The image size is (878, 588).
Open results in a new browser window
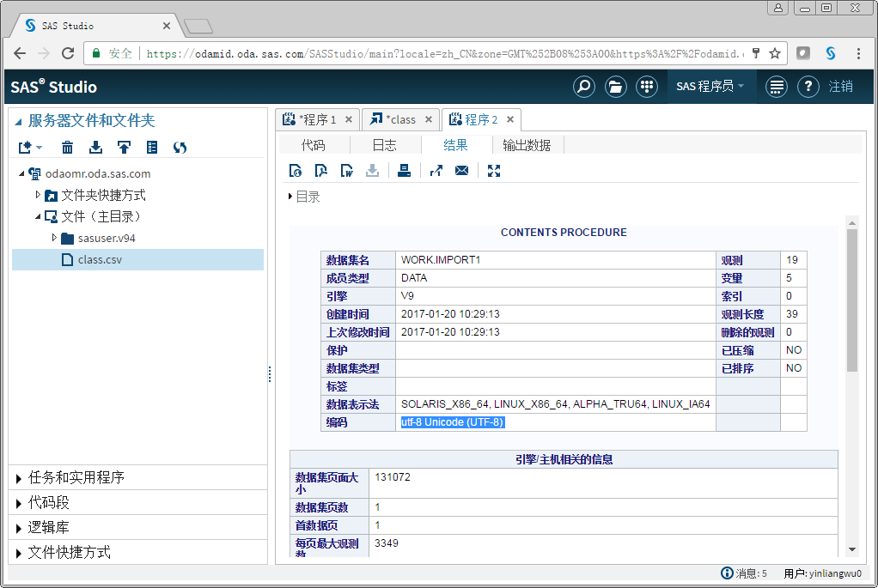(436, 170)
